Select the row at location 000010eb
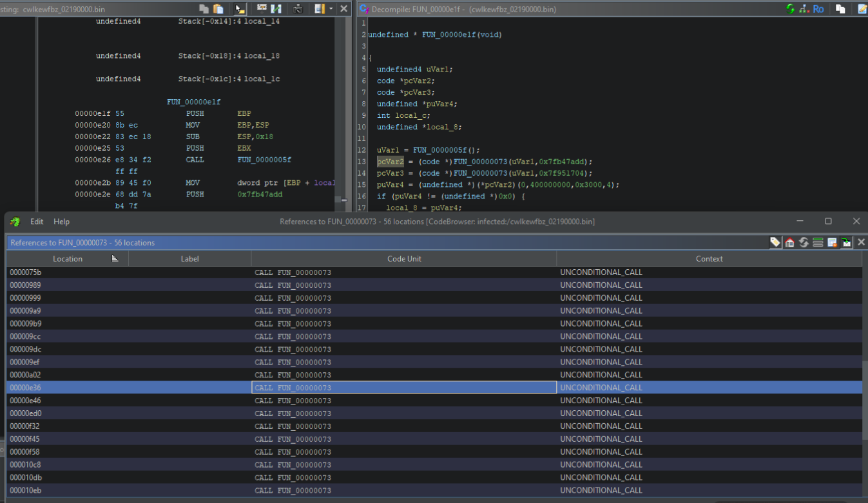This screenshot has height=503, width=868. click(x=434, y=490)
